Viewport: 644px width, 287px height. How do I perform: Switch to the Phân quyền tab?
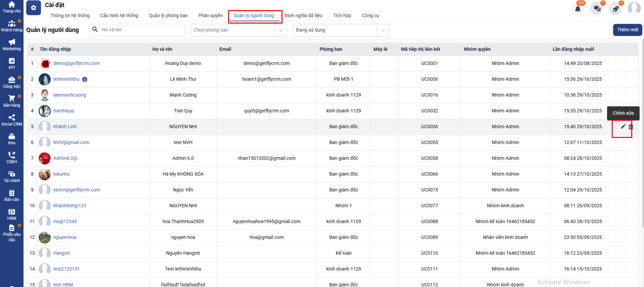pos(211,16)
